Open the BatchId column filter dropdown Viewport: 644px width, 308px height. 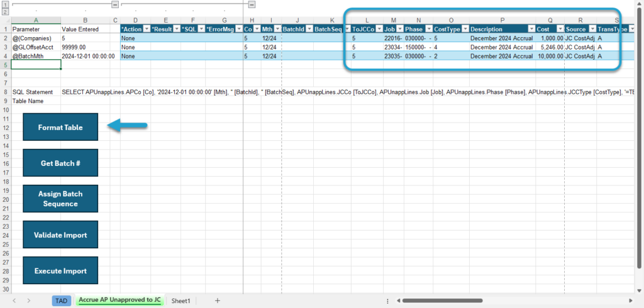tap(309, 29)
